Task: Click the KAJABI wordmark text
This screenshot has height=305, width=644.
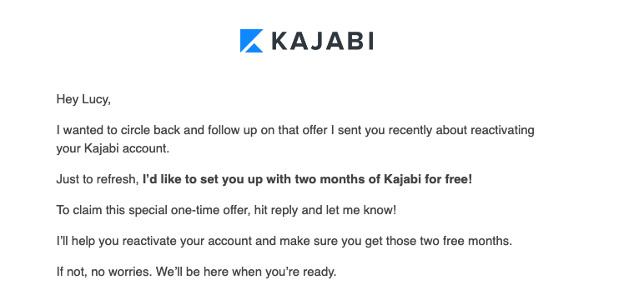Action: 322,42
